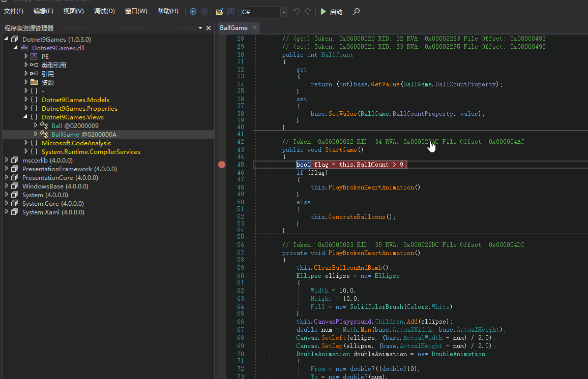588x379 pixels.
Task: Click the navigate back arrow icon
Action: pos(193,12)
